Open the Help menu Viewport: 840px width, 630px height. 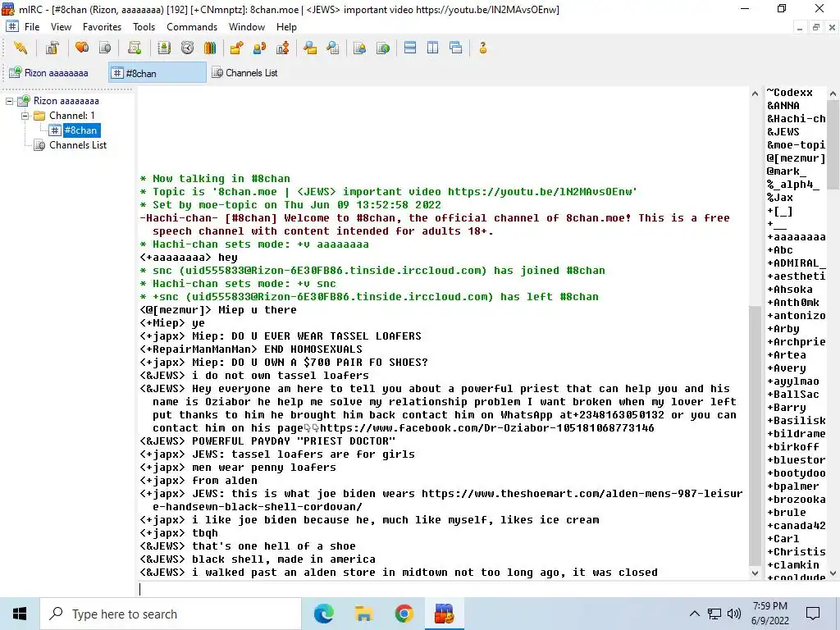coord(286,27)
